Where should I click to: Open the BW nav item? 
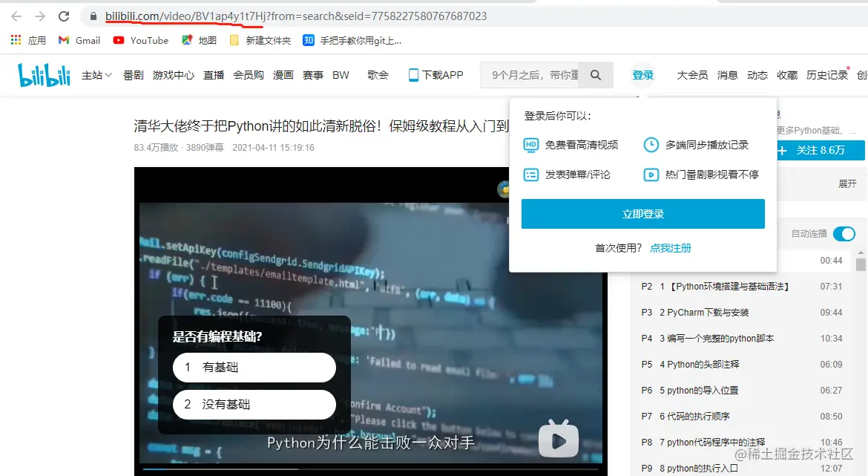pos(341,75)
